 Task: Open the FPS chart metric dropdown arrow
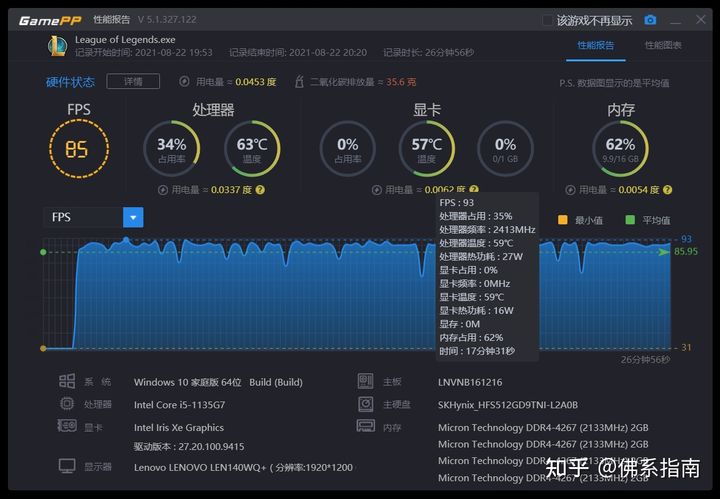coord(133,217)
